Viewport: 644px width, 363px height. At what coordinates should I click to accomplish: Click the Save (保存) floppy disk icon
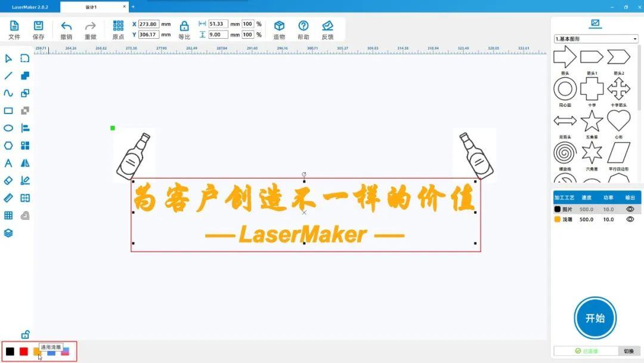(x=38, y=26)
